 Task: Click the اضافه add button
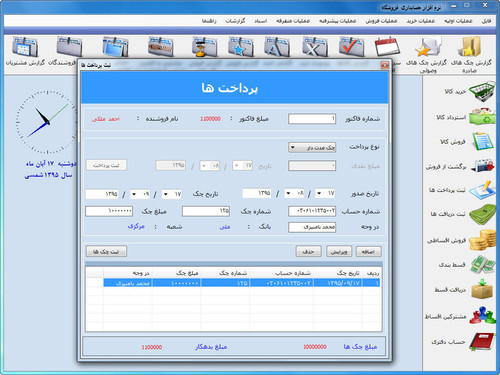coord(368,252)
